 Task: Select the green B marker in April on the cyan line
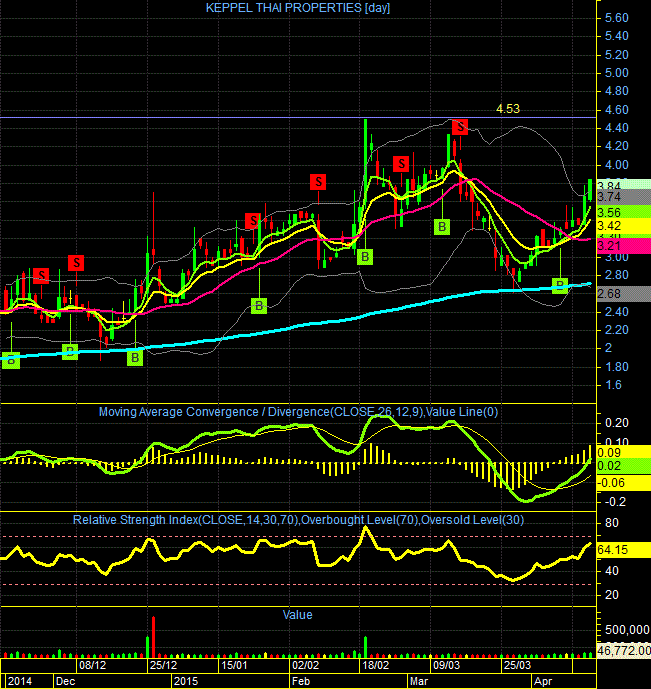(x=560, y=286)
